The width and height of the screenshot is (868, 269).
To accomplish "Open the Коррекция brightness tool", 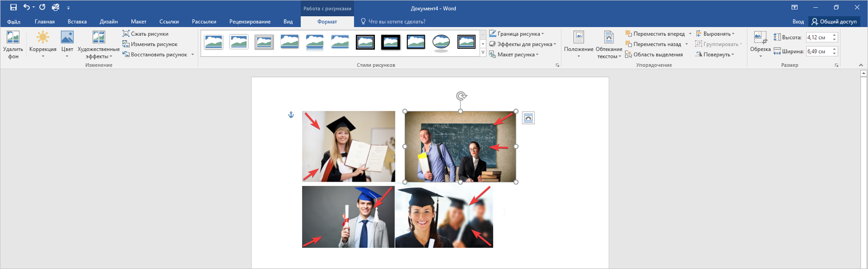I will 43,38.
